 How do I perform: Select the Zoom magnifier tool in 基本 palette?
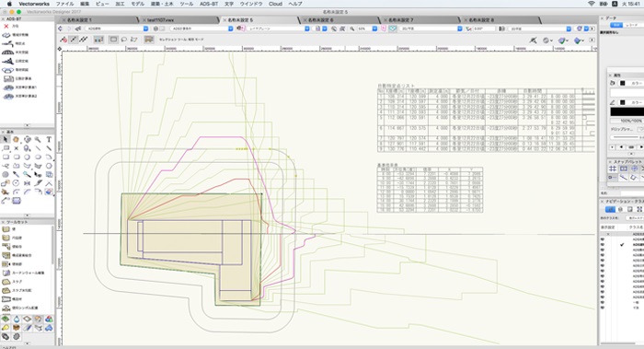click(x=38, y=139)
